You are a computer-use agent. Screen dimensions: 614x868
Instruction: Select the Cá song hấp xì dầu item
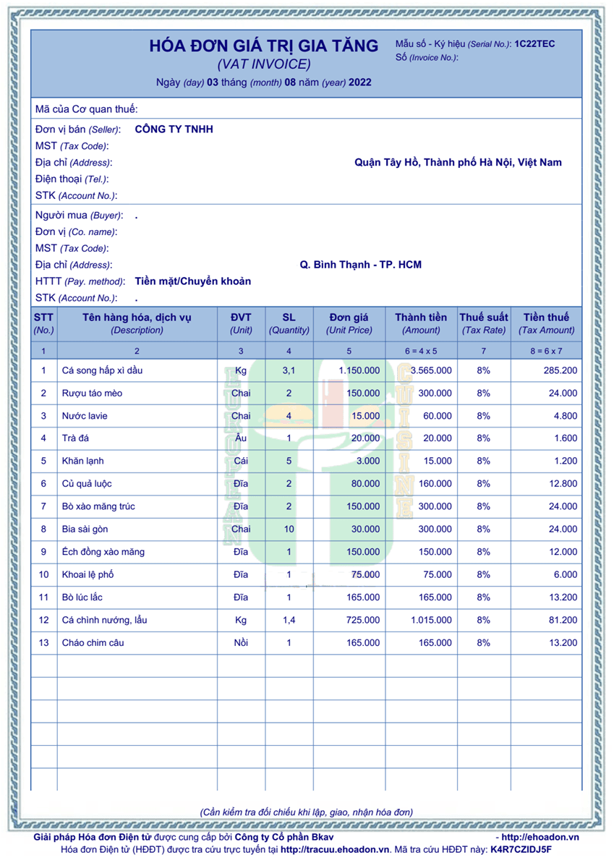pos(106,370)
